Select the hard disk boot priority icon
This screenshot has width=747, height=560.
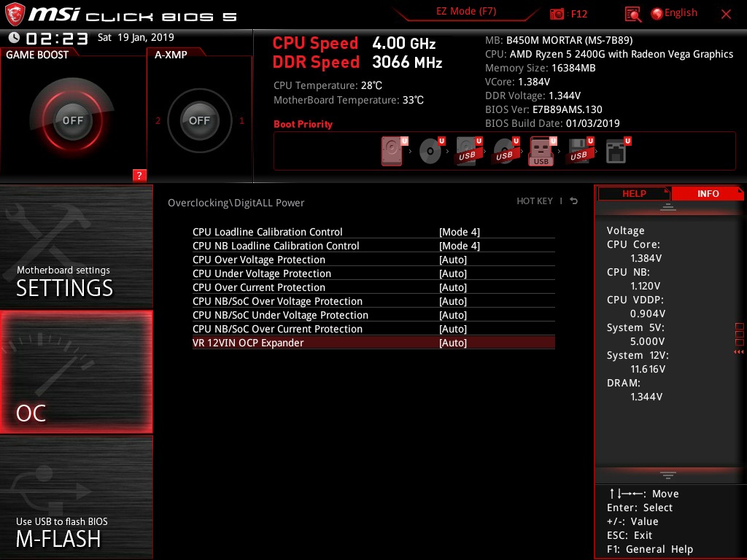coord(392,151)
